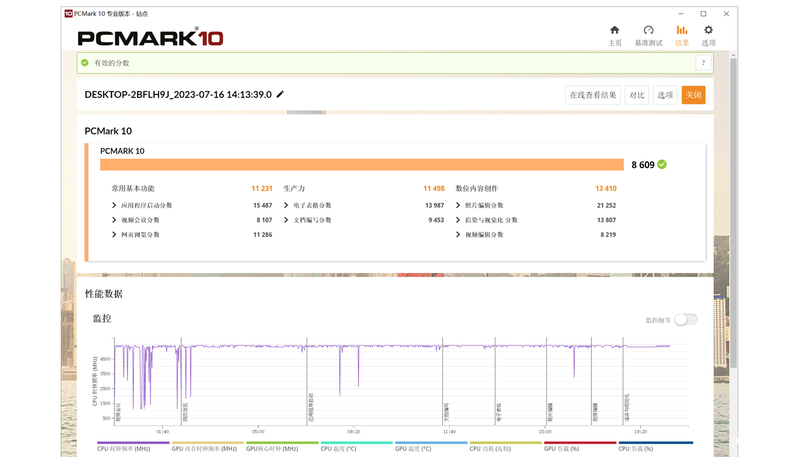Click the 在线查看结果 button
Screen dimensions: 800x457
point(593,95)
